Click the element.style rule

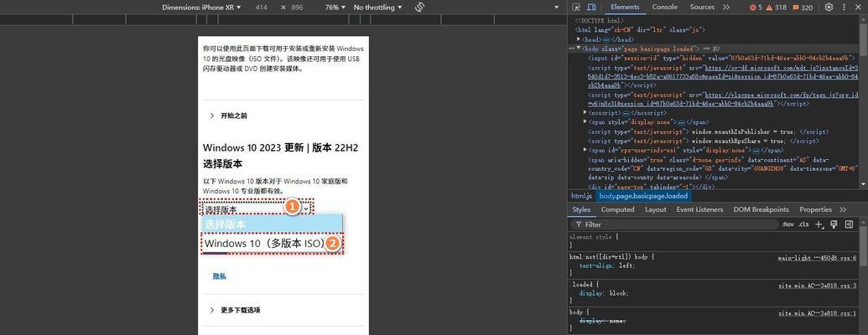[x=594, y=237]
